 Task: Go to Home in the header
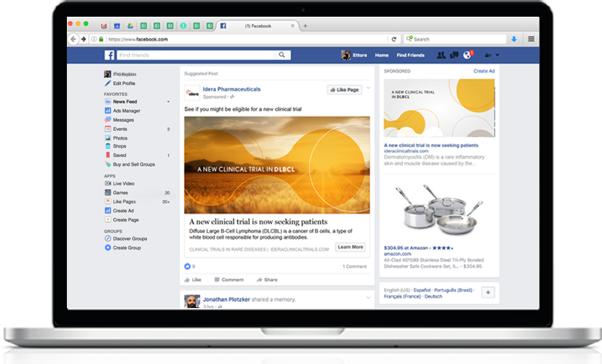click(381, 55)
